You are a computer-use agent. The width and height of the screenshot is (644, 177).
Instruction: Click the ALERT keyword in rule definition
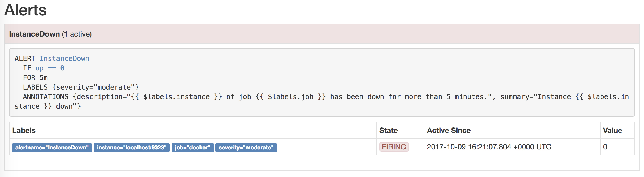(25, 59)
